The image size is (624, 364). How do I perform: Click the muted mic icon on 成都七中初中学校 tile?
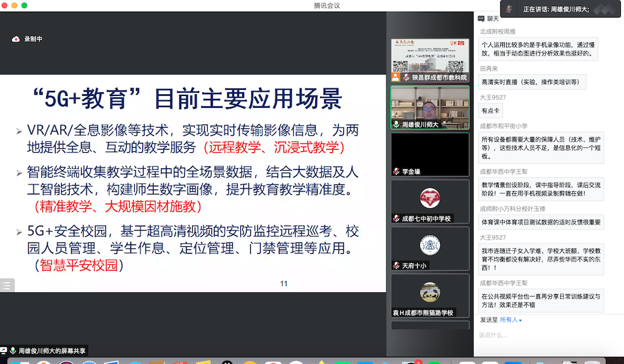pyautogui.click(x=396, y=219)
